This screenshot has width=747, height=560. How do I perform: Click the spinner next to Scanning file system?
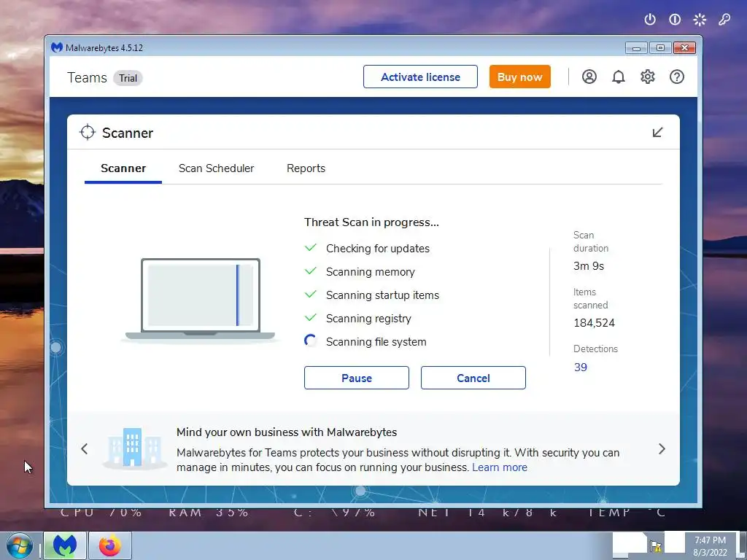[x=311, y=341]
